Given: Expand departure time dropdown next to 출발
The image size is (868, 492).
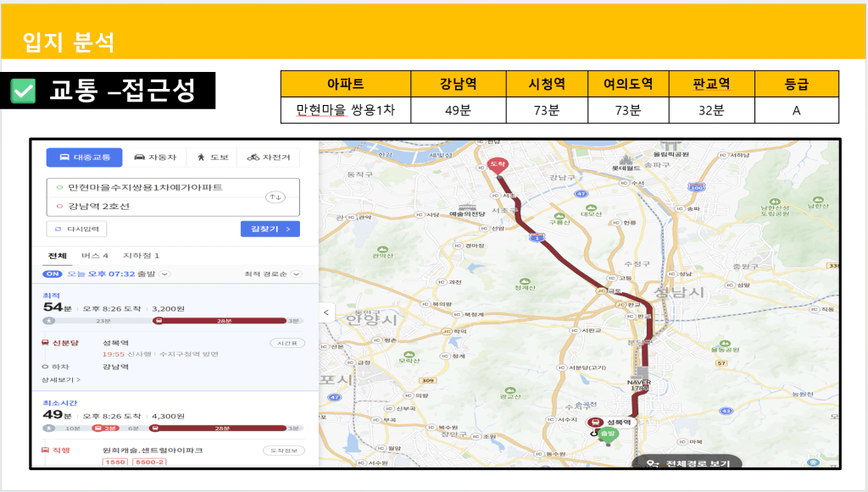Looking at the screenshot, I should [x=165, y=274].
